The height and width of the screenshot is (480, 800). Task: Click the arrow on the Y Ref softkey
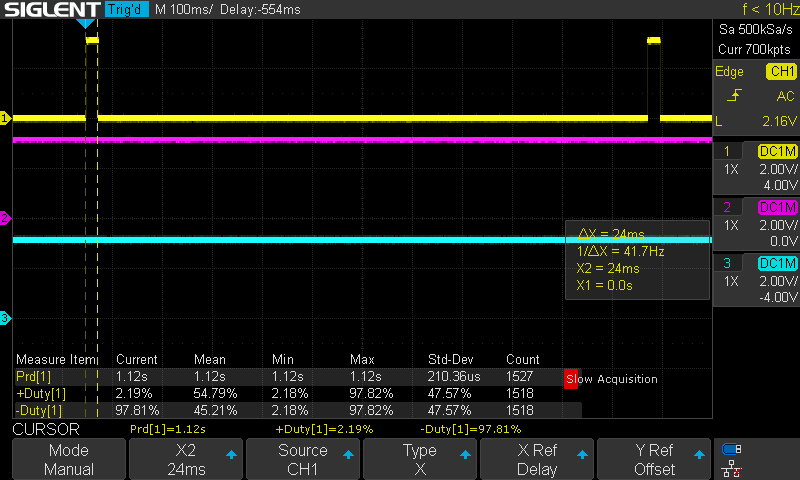pyautogui.click(x=699, y=454)
